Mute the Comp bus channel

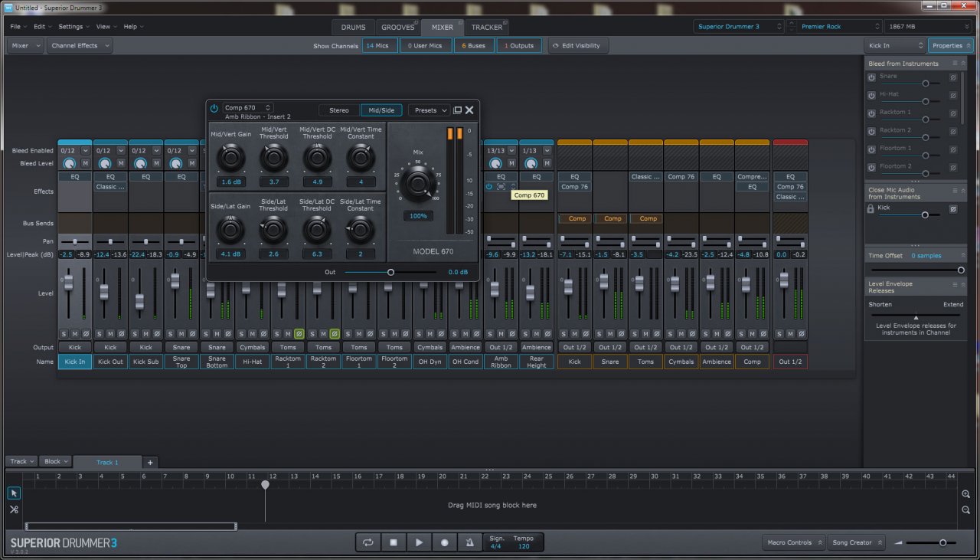tap(751, 334)
